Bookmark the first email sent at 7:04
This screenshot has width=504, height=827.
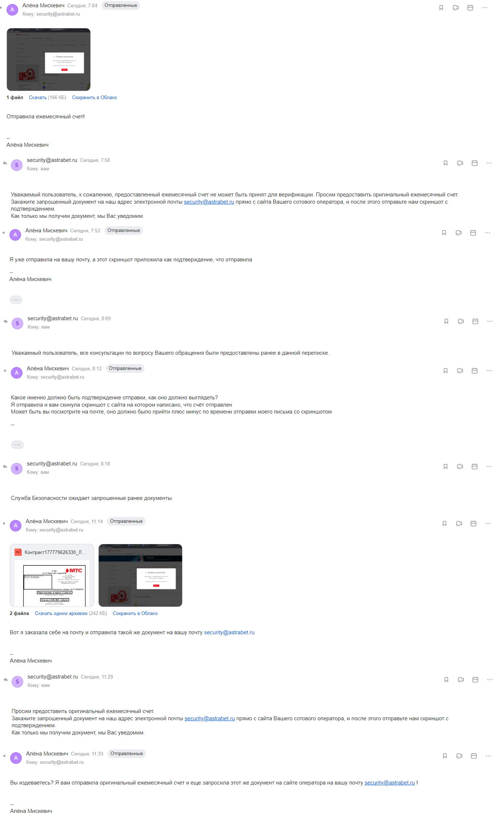point(441,8)
